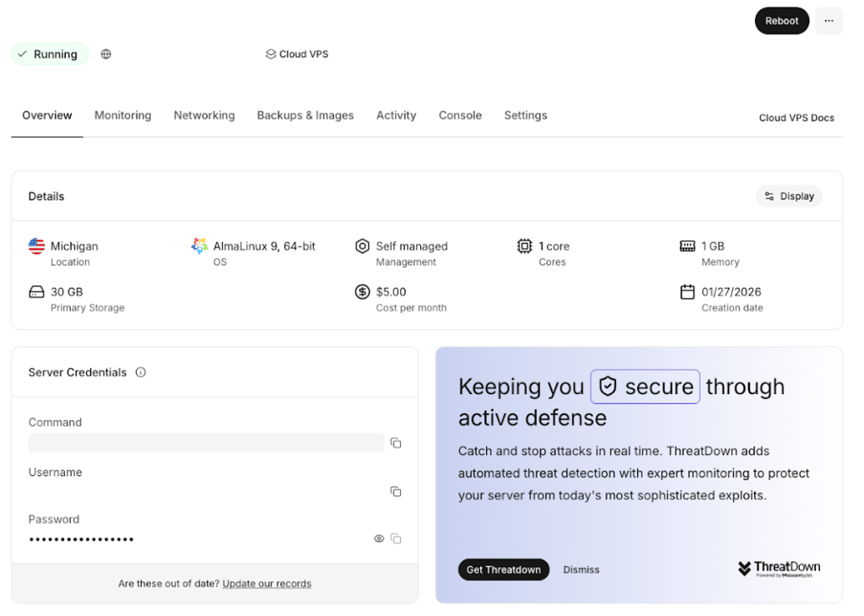Reveal password with the eye icon

pyautogui.click(x=379, y=539)
